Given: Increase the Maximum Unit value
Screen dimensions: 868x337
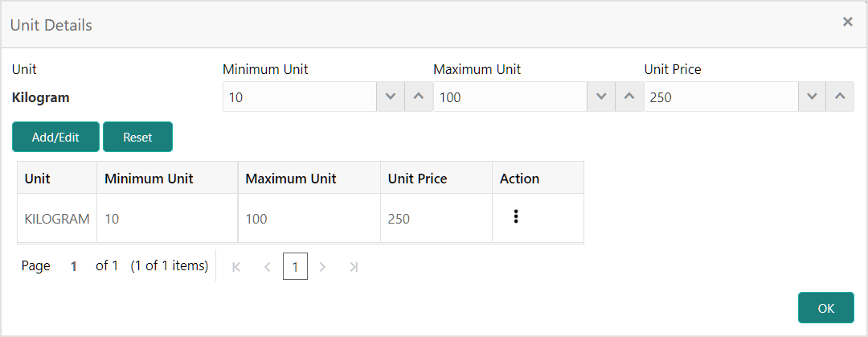Looking at the screenshot, I should point(628,97).
